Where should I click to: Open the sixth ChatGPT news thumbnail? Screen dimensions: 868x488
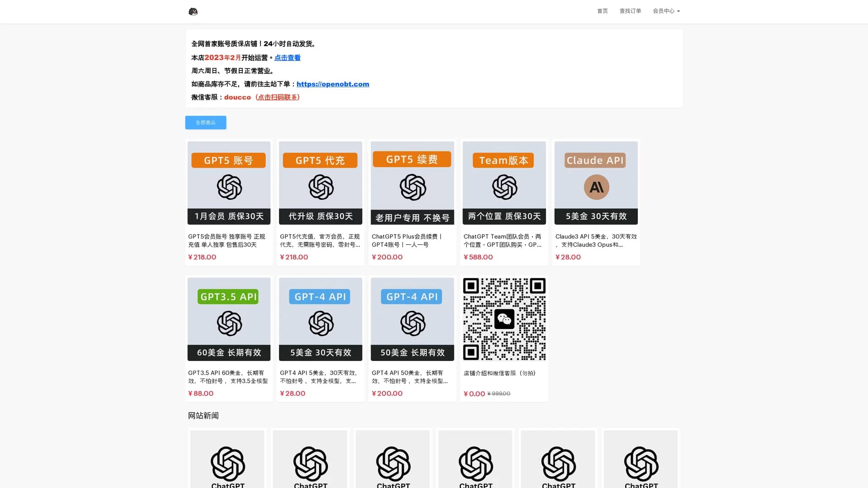pos(641,459)
